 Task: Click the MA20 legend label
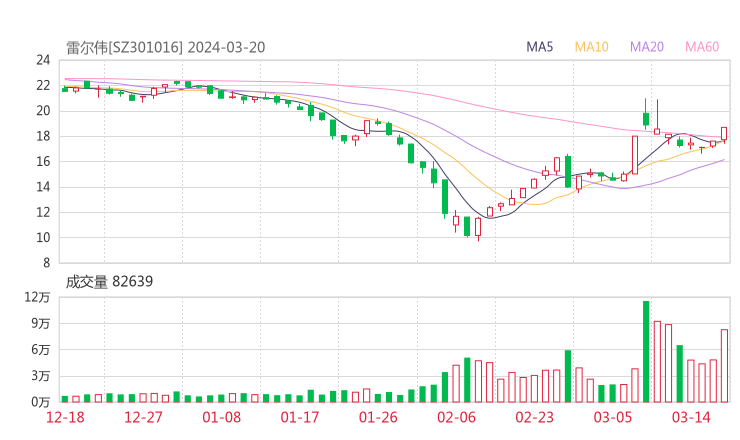647,47
